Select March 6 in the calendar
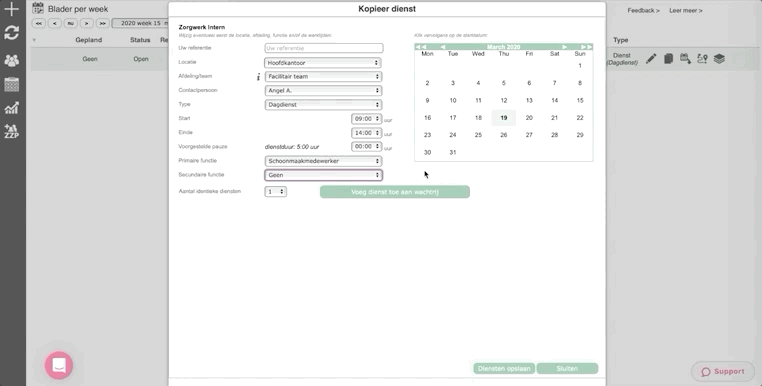 pyautogui.click(x=529, y=83)
